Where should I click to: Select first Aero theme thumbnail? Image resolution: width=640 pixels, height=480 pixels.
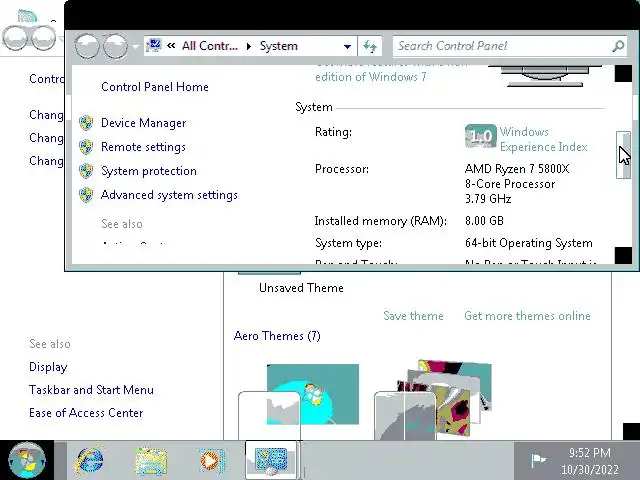click(x=299, y=400)
